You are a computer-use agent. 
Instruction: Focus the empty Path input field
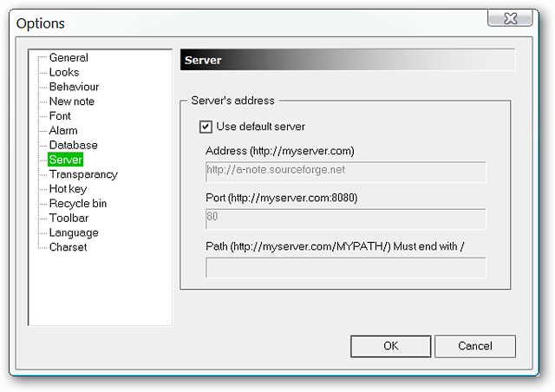[346, 268]
